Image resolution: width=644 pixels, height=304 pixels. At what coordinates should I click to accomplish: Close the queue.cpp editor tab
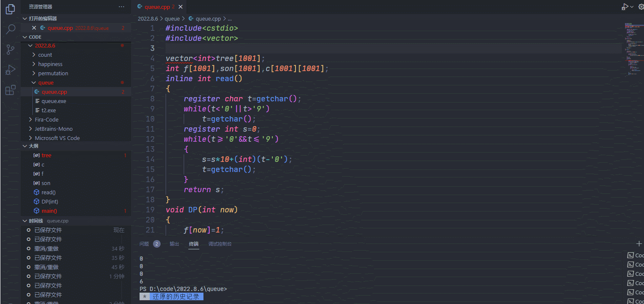(181, 7)
